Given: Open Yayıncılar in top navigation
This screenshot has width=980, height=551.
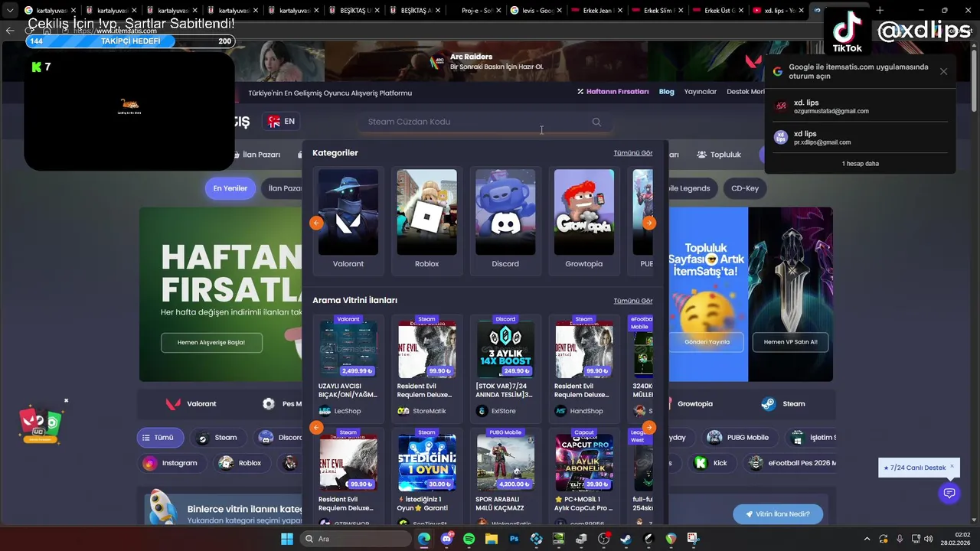Looking at the screenshot, I should (701, 91).
